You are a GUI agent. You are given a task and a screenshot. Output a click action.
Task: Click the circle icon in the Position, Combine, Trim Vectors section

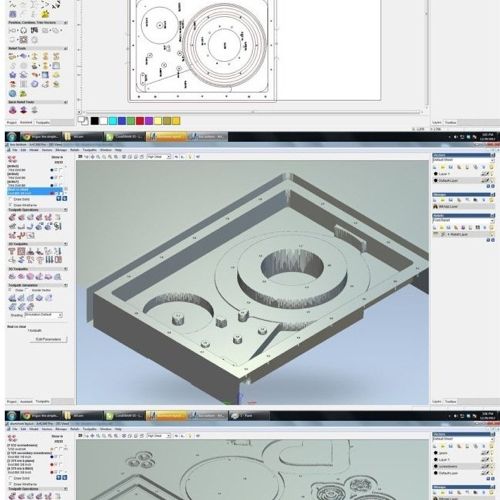(x=23, y=31)
